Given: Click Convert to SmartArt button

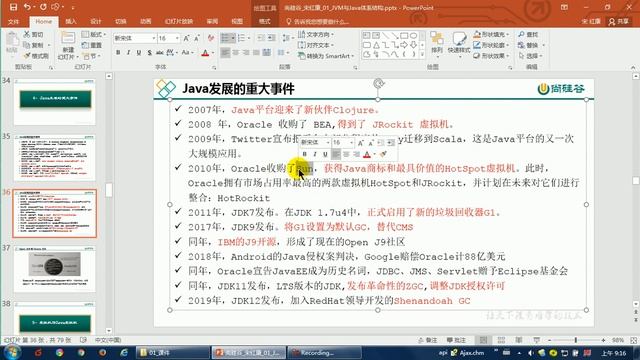Looking at the screenshot, I should pyautogui.click(x=326, y=56).
